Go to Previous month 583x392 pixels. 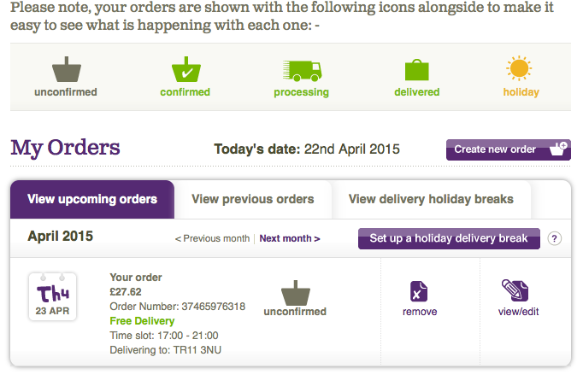(213, 239)
